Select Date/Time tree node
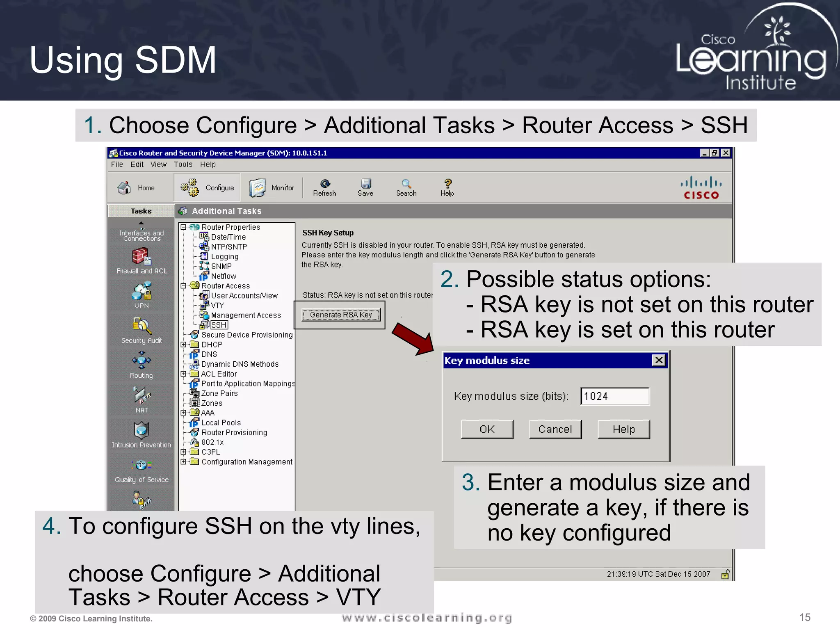Image resolution: width=840 pixels, height=630 pixels. pos(228,237)
